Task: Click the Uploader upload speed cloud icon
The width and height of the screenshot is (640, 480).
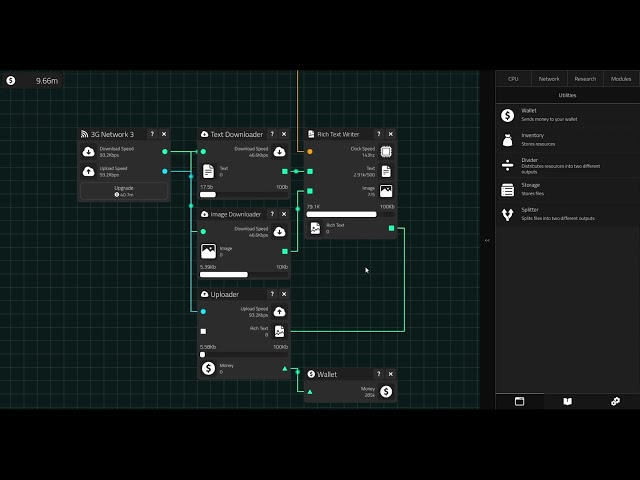Action: click(x=279, y=312)
